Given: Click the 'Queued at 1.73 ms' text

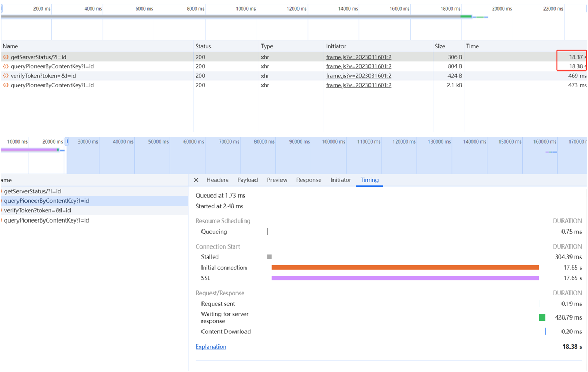Looking at the screenshot, I should pos(221,196).
